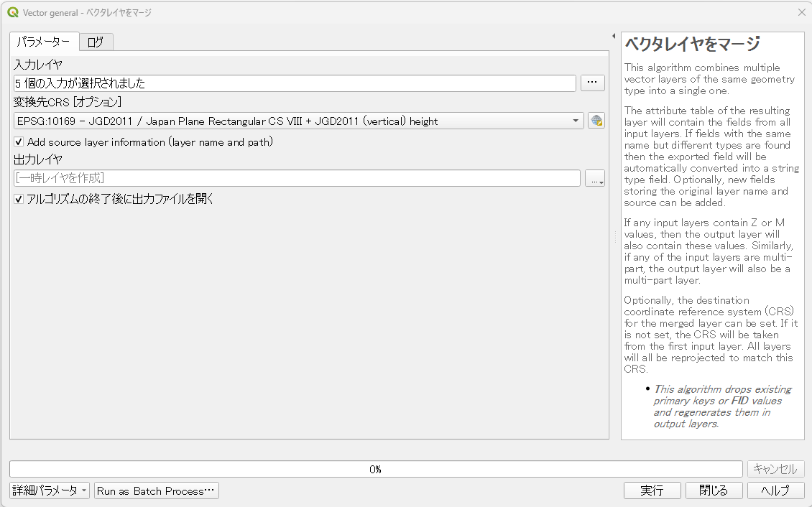The image size is (812, 507).
Task: Open the 詳細パラメータ dropdown menu
Action: [50, 490]
